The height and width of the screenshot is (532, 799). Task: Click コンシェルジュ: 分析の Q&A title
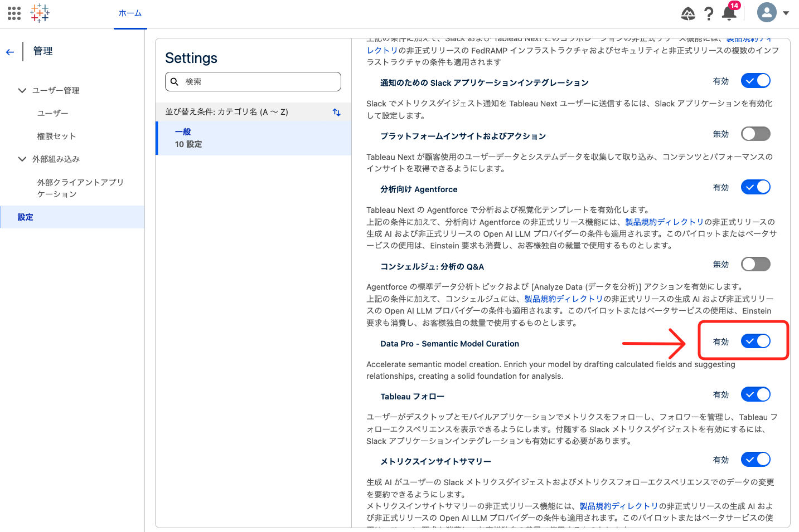click(x=432, y=266)
